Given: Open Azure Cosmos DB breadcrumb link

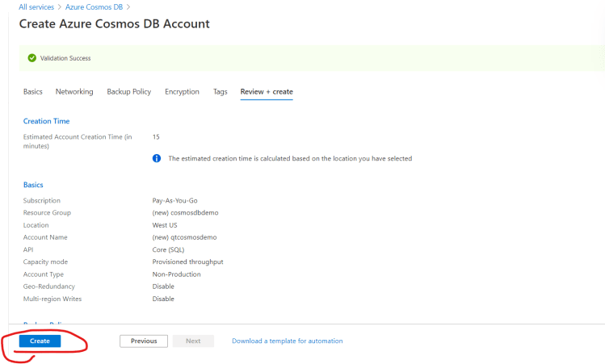Looking at the screenshot, I should point(95,7).
